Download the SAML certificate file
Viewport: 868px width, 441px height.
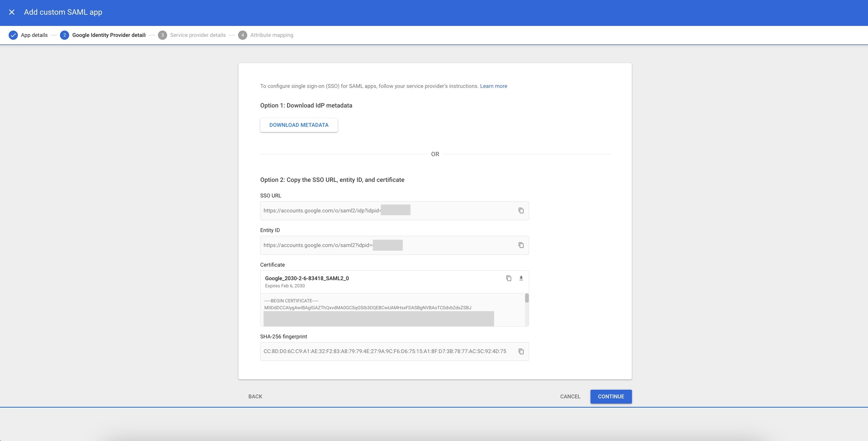click(521, 278)
